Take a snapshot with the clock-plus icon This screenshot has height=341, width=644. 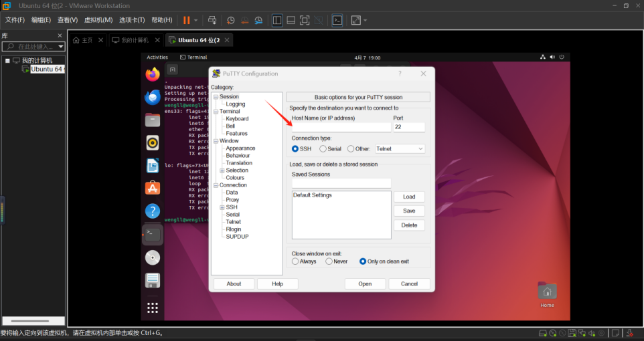[x=231, y=20]
